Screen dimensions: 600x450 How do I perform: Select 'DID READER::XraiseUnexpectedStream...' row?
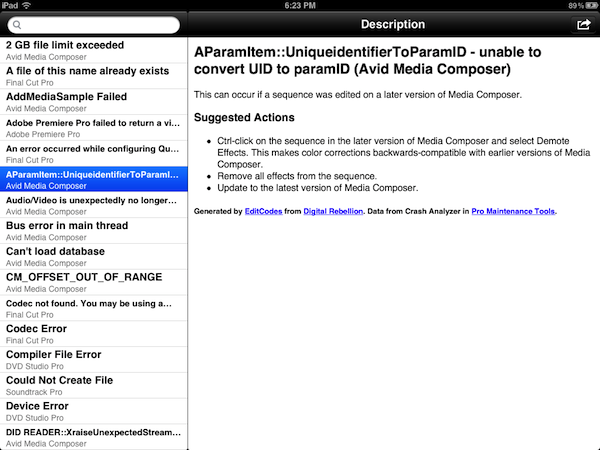point(94,437)
